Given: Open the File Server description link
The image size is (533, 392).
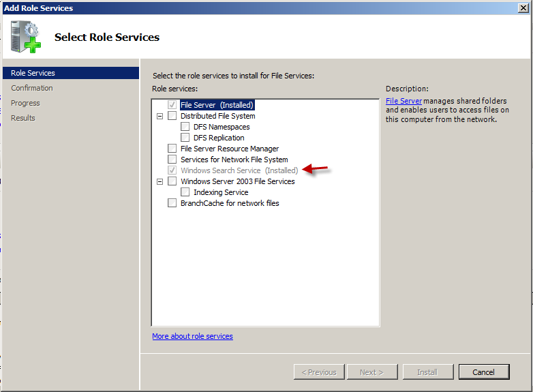Looking at the screenshot, I should point(403,101).
